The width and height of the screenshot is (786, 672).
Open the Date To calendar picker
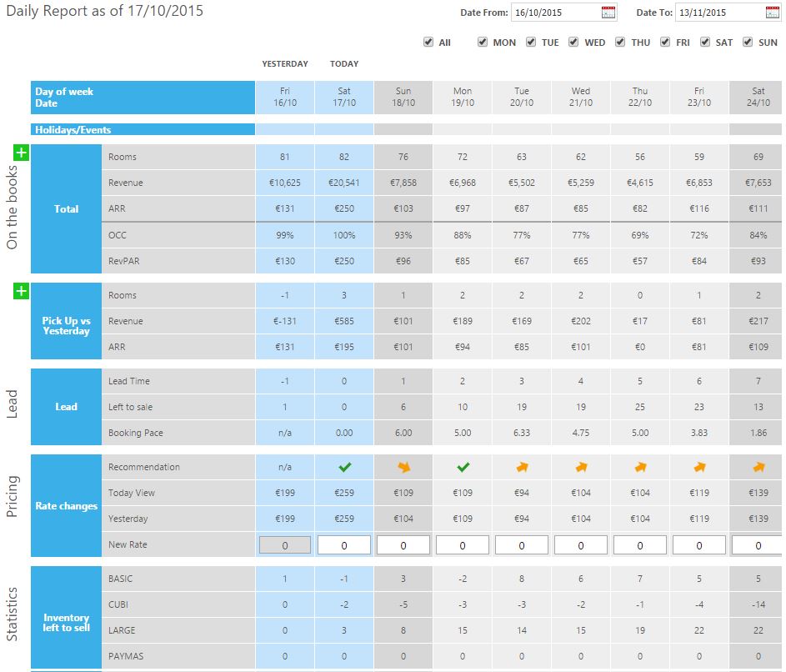(x=773, y=13)
